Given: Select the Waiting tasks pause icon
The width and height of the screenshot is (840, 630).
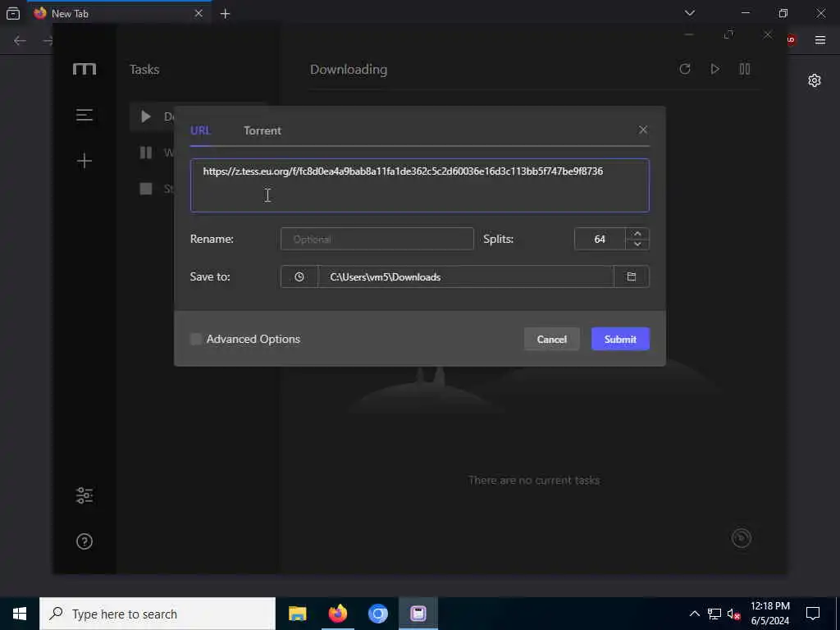Looking at the screenshot, I should tap(146, 153).
